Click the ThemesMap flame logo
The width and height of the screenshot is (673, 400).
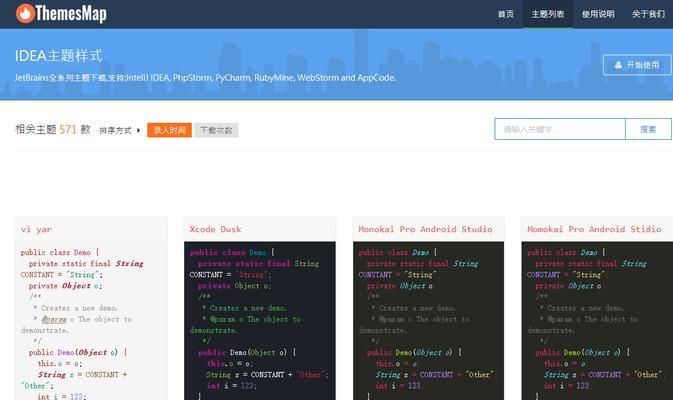pyautogui.click(x=61, y=14)
